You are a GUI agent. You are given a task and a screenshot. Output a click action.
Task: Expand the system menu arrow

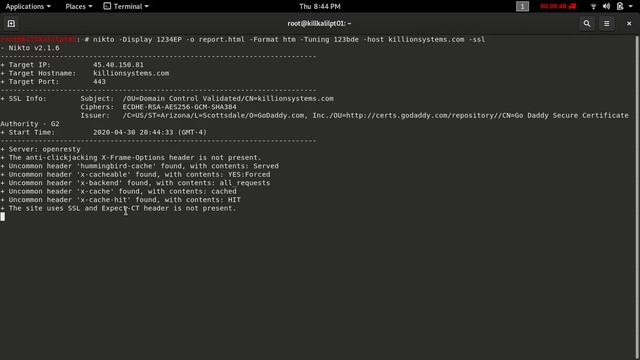631,6
